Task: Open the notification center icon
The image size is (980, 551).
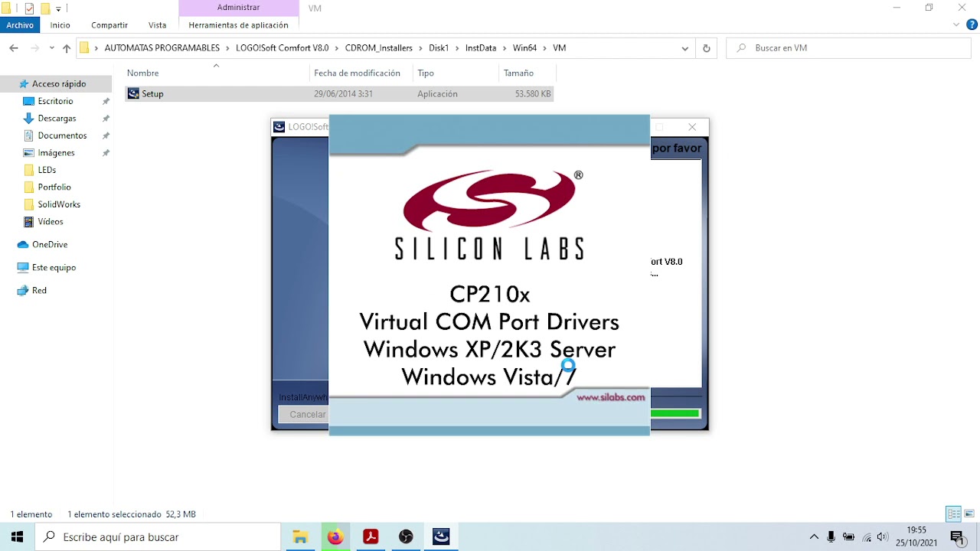Action: 957,537
